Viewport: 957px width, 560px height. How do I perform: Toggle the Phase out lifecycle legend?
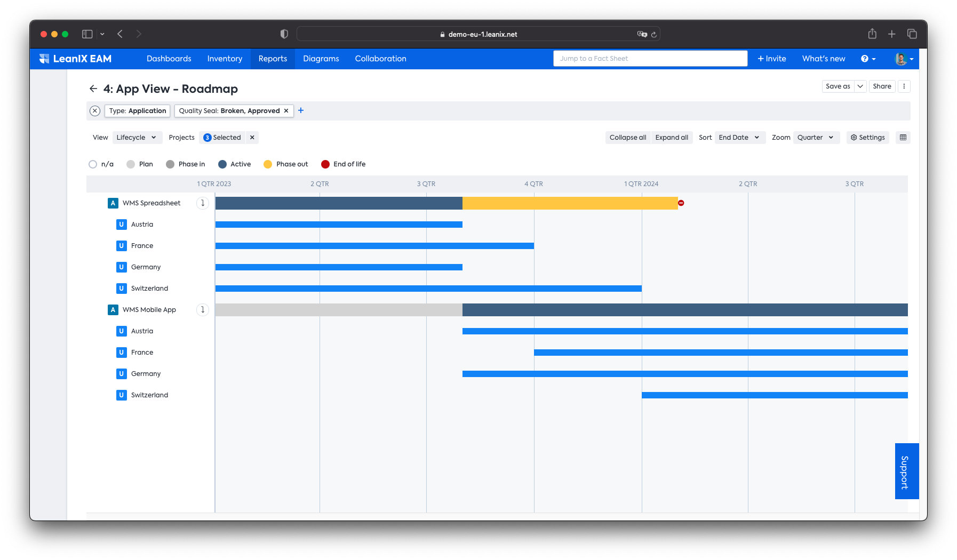point(286,164)
